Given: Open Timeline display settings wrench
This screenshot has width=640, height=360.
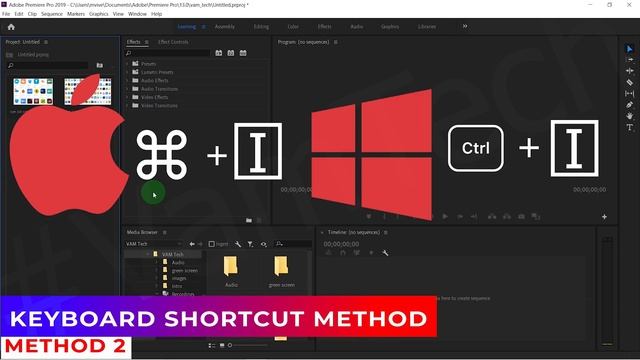Looking at the screenshot, I should (385, 253).
